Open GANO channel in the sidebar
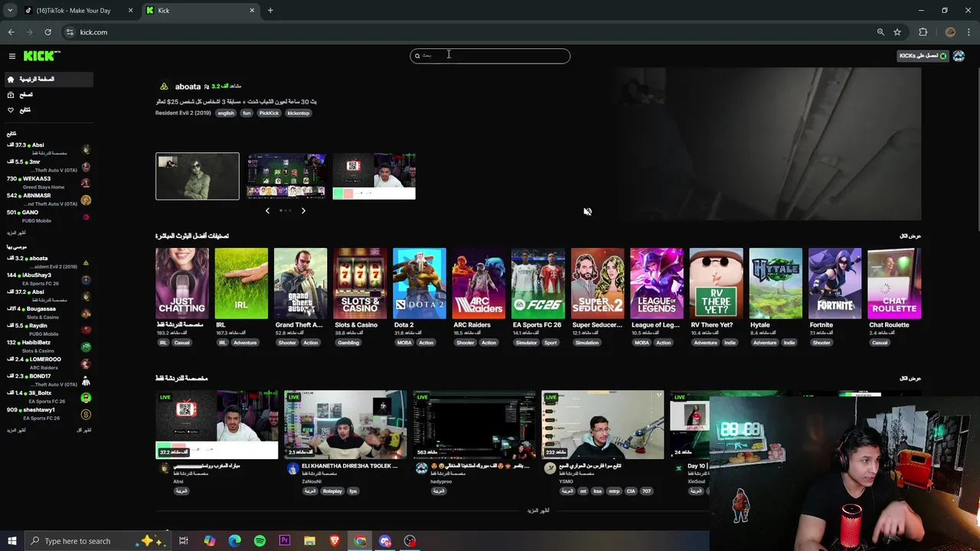This screenshot has height=551, width=980. [47, 217]
